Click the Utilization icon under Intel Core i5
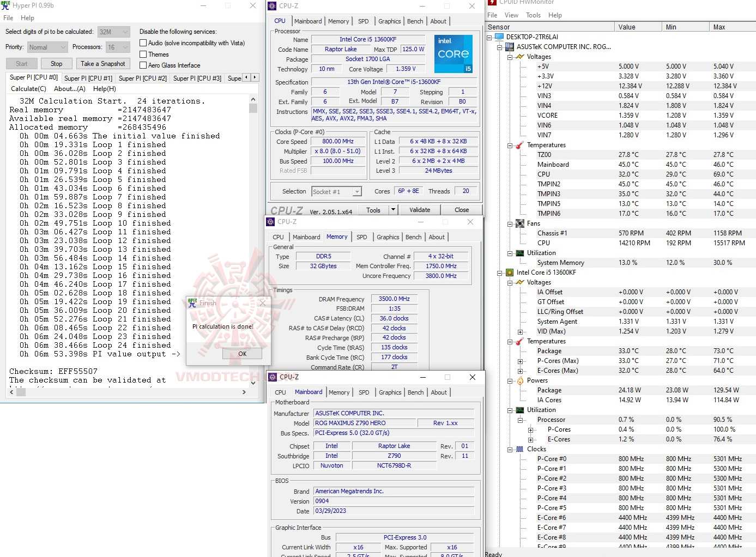The image size is (756, 557). (x=519, y=410)
